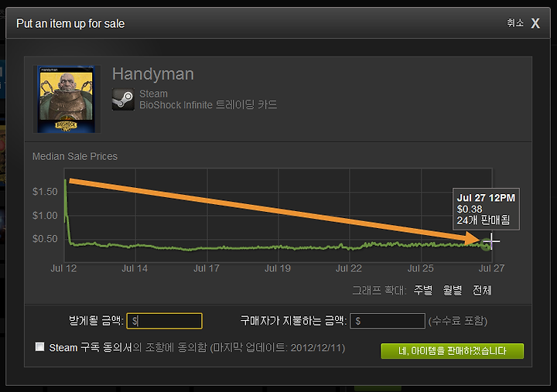Show the entire graph history (전체)
Image resolution: width=557 pixels, height=392 pixels.
[482, 290]
